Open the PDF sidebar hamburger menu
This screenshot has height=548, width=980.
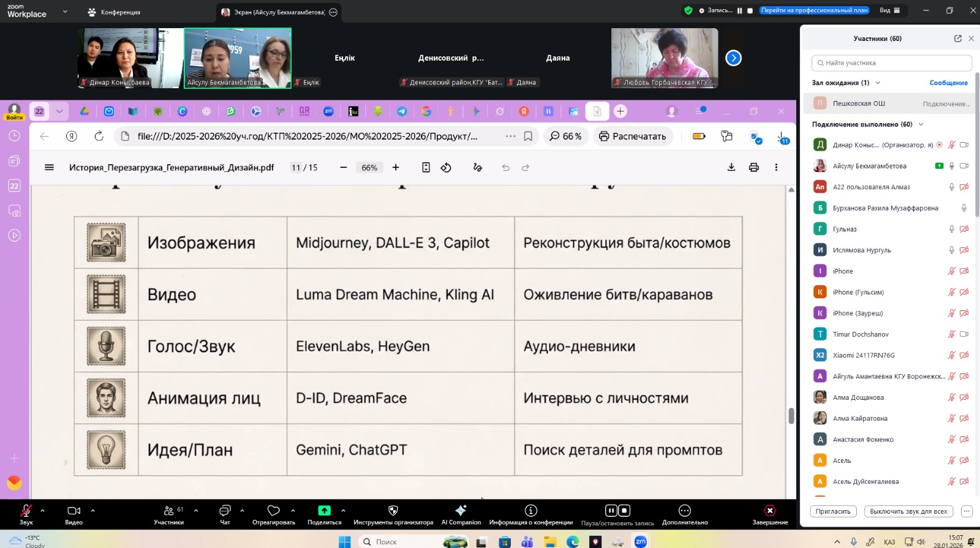pyautogui.click(x=50, y=167)
